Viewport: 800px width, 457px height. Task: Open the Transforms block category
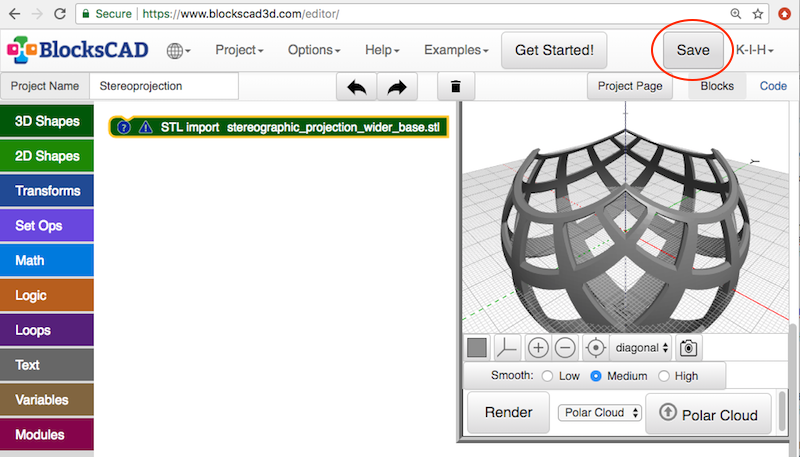tap(47, 190)
